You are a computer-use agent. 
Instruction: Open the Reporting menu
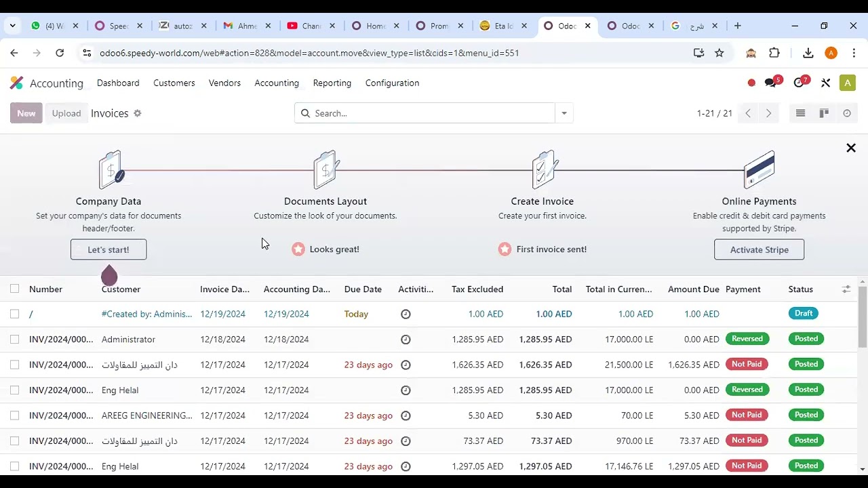[x=332, y=83]
